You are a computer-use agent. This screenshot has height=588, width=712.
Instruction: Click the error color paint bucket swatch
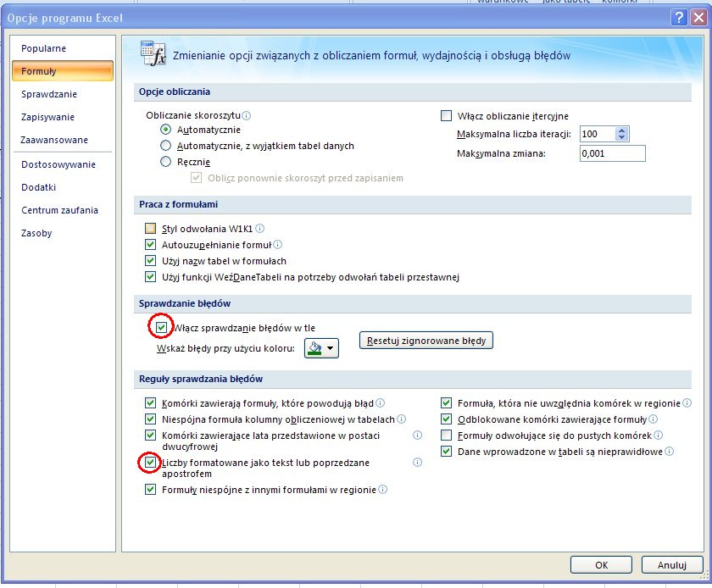[314, 348]
